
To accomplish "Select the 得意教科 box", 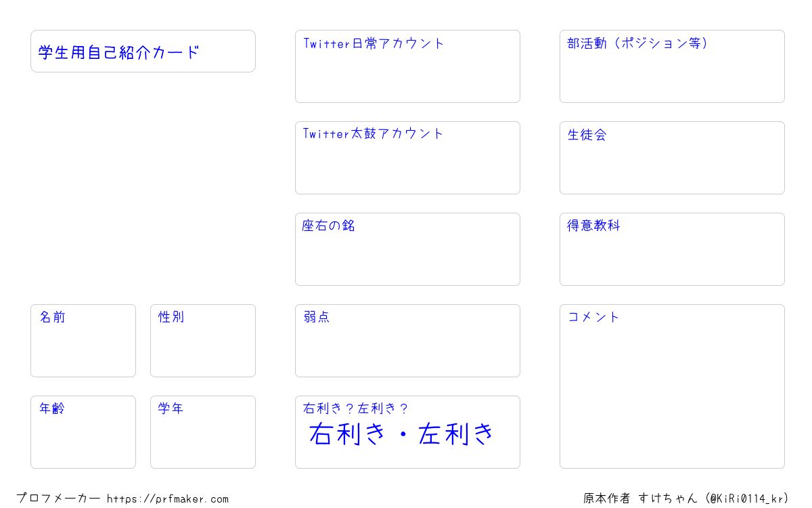I will point(672,249).
